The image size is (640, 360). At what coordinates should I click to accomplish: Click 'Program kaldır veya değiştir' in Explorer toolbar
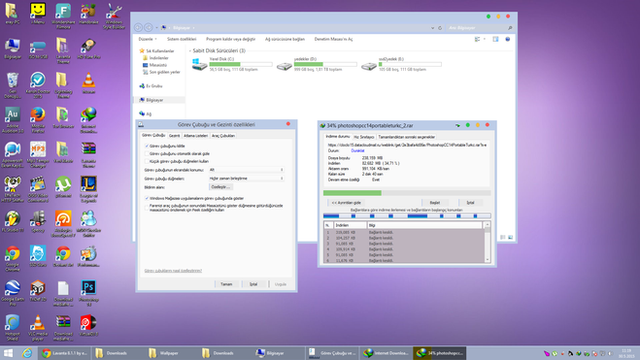(x=231, y=39)
